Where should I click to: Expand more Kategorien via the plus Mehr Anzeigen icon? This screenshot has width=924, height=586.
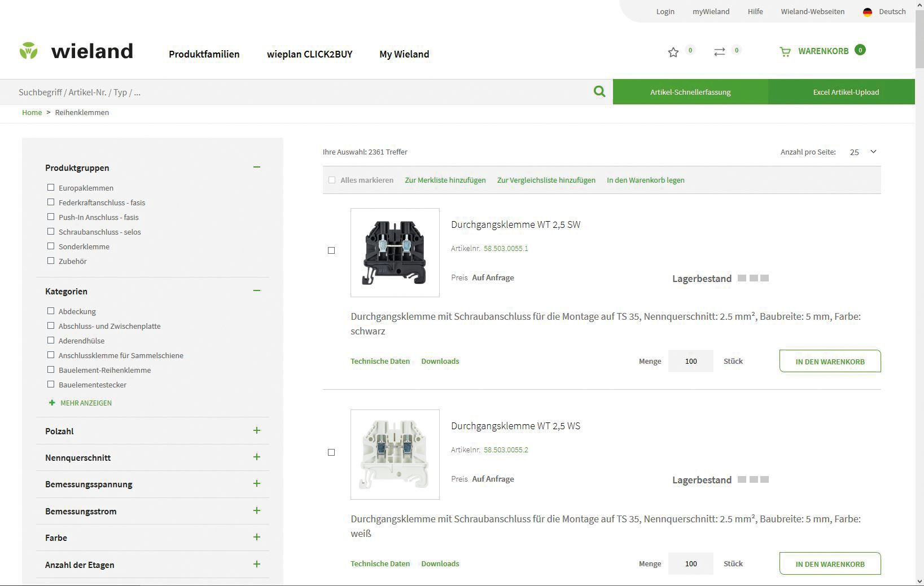pyautogui.click(x=52, y=403)
